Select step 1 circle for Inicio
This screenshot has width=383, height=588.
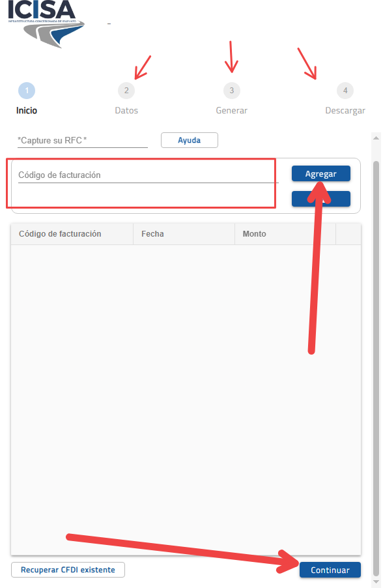27,91
